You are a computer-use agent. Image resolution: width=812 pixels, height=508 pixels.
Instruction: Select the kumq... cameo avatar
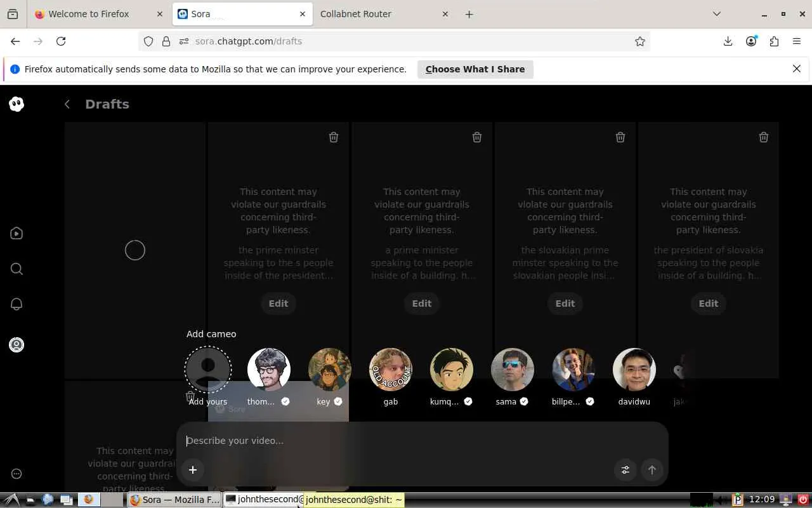452,370
